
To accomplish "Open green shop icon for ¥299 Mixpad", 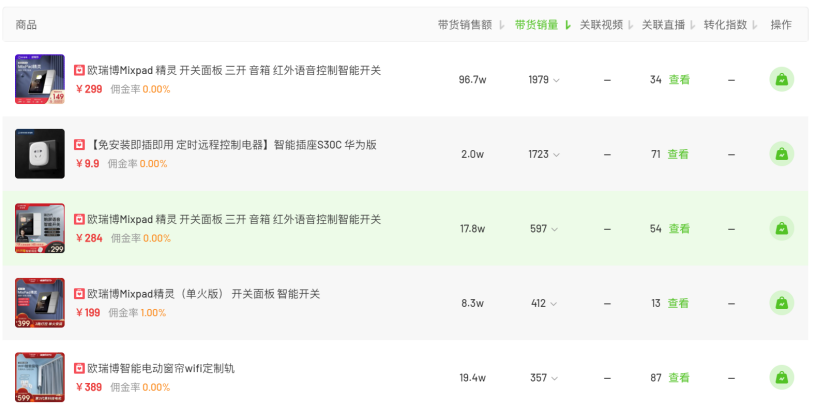I will 782,80.
